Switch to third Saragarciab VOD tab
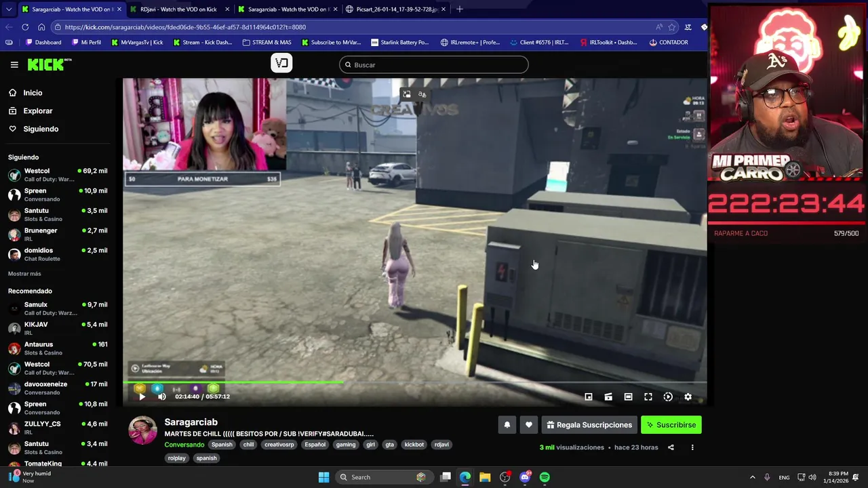Viewport: 868px width, 488px height. 288,9
